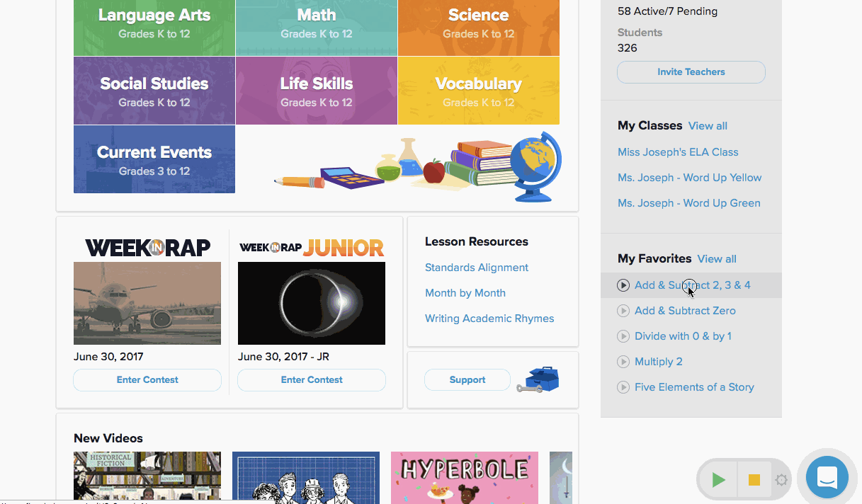Click play icon beside Multiply 2

pos(623,362)
